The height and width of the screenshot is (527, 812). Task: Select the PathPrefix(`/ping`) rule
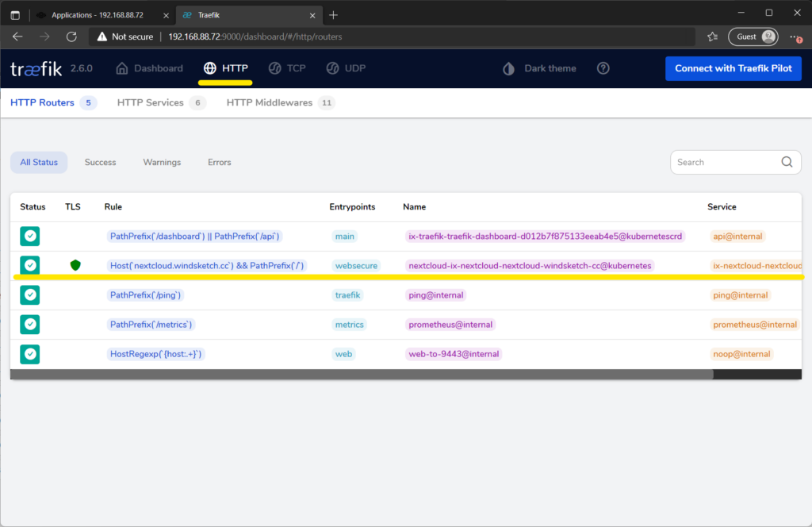tap(146, 295)
